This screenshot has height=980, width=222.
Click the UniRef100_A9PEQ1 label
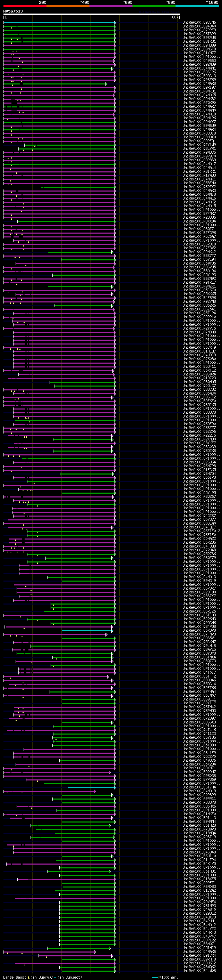pyautogui.click(x=199, y=141)
